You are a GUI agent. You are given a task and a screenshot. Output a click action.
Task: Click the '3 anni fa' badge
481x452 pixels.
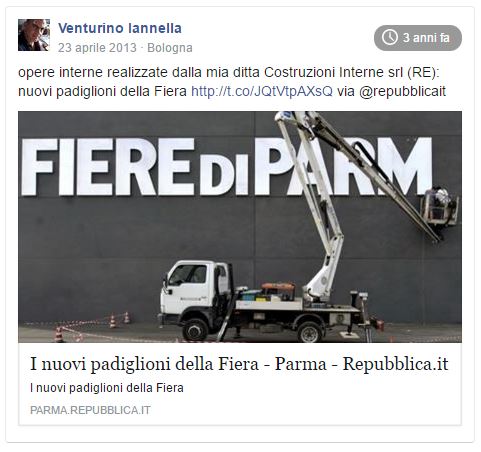(418, 38)
